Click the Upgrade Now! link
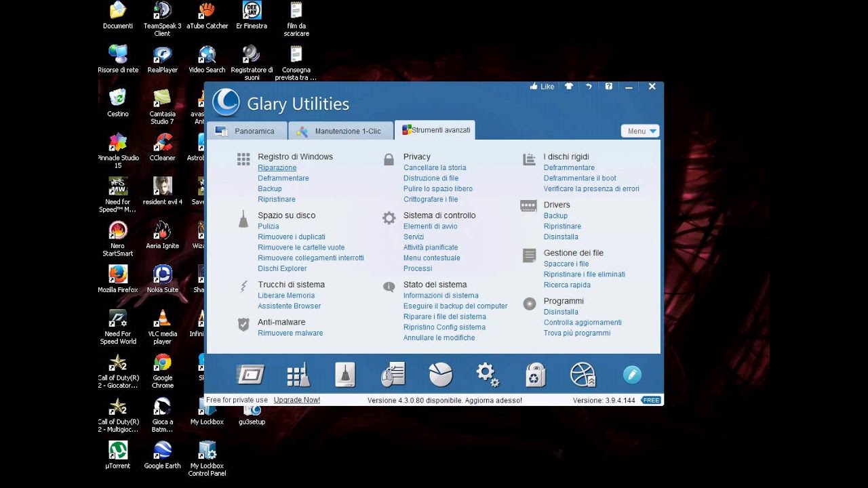 click(297, 400)
